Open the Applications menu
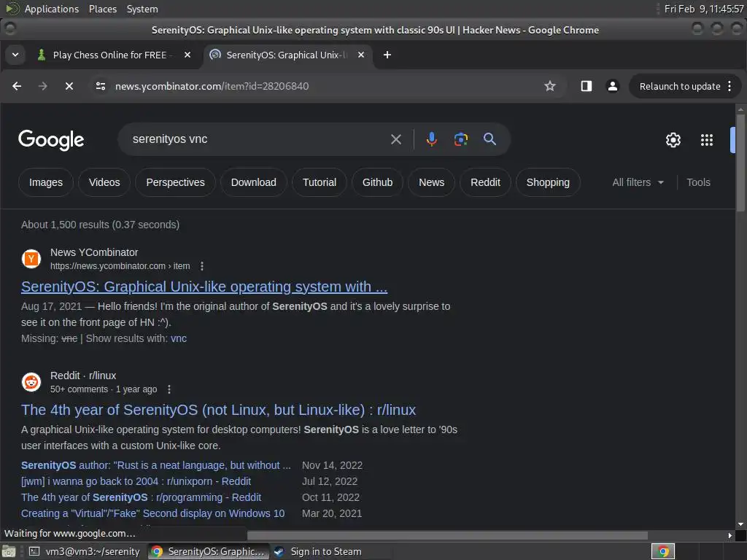Viewport: 747px width, 560px height. click(x=52, y=9)
